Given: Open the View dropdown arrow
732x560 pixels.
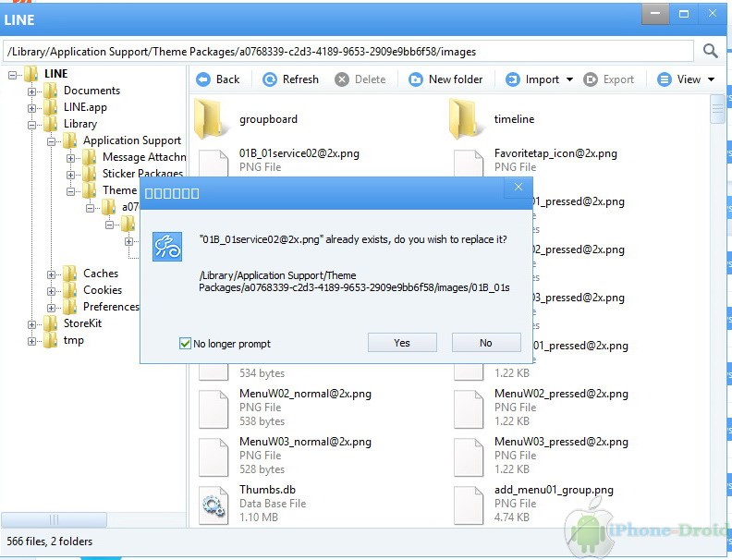Looking at the screenshot, I should tap(711, 79).
